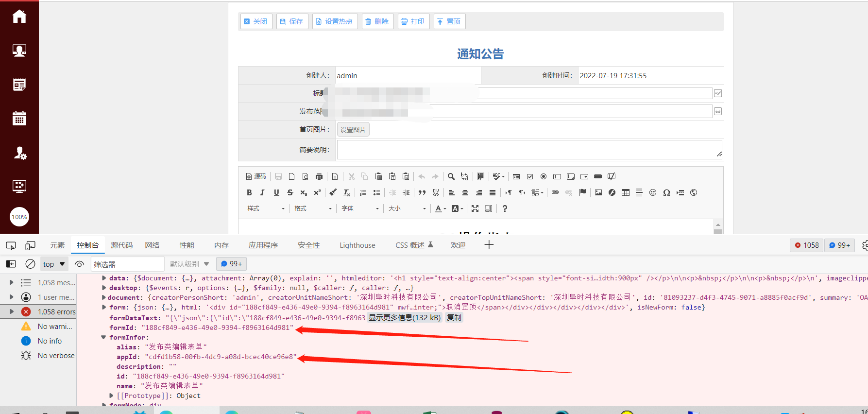Viewport: 868px width, 414px height.
Task: Insert a table into the editor
Action: [x=626, y=192]
